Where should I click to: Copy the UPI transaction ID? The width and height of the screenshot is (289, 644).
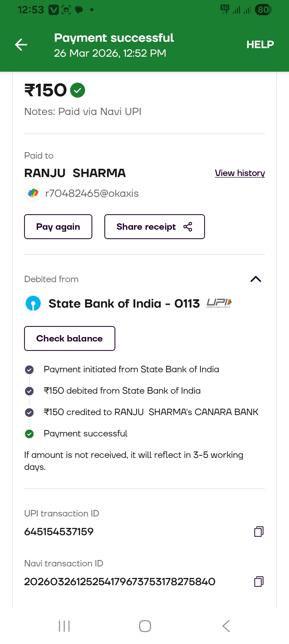[258, 531]
